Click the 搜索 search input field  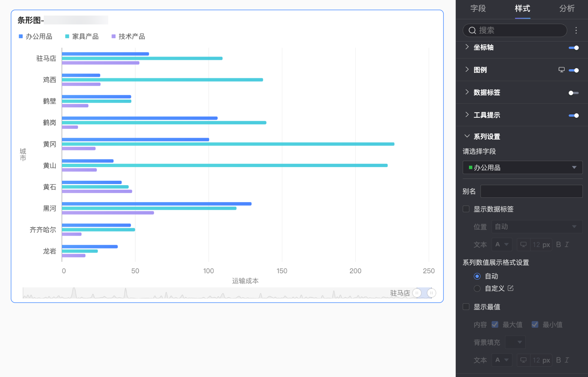tap(515, 30)
